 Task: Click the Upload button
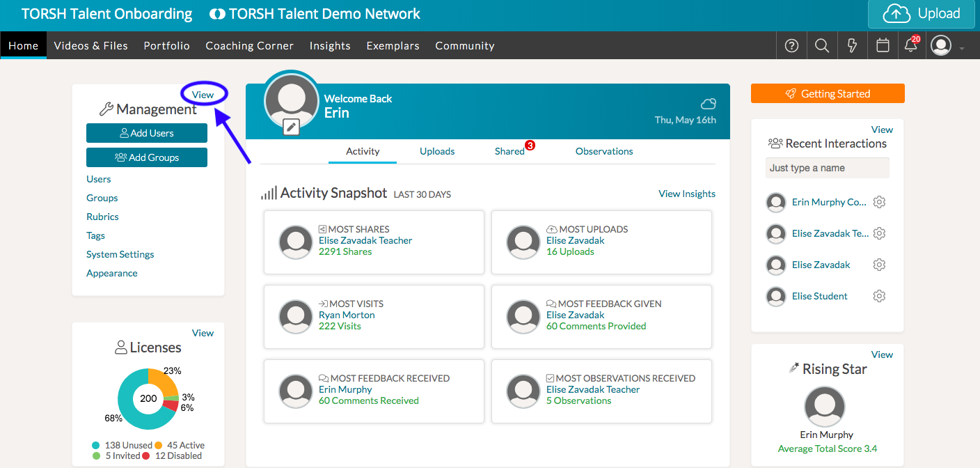click(x=921, y=14)
